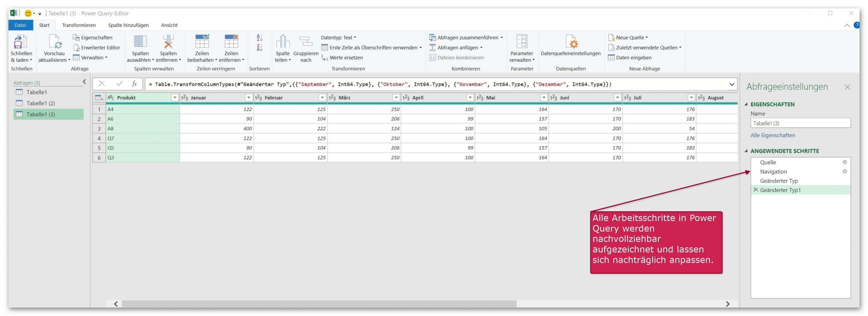Image resolution: width=868 pixels, height=316 pixels.
Task: Click the Erweiterter Editor button
Action: [97, 47]
